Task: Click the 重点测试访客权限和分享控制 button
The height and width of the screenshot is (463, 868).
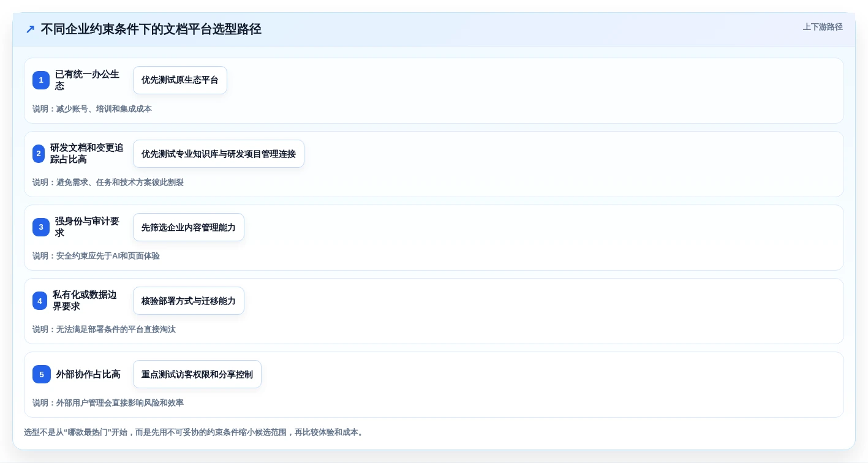Action: pyautogui.click(x=197, y=374)
